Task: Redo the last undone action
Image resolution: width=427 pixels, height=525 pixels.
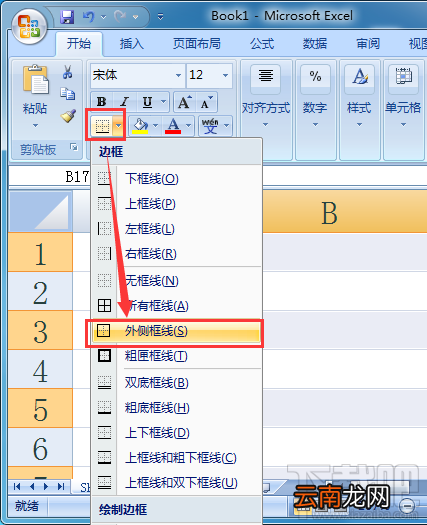Action: click(x=120, y=17)
